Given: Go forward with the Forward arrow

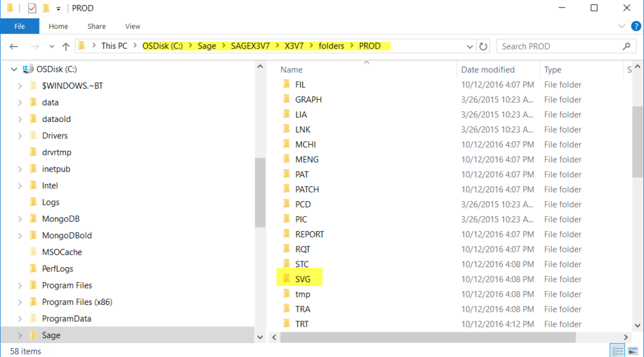Looking at the screenshot, I should (x=35, y=47).
